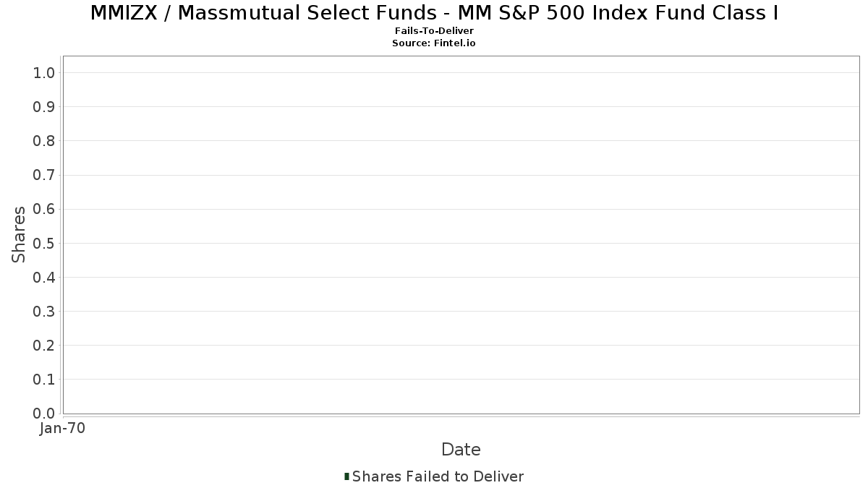Screen dimensions: 868x488
Task: Select the 0.4 y-axis tick label
Action: click(44, 278)
